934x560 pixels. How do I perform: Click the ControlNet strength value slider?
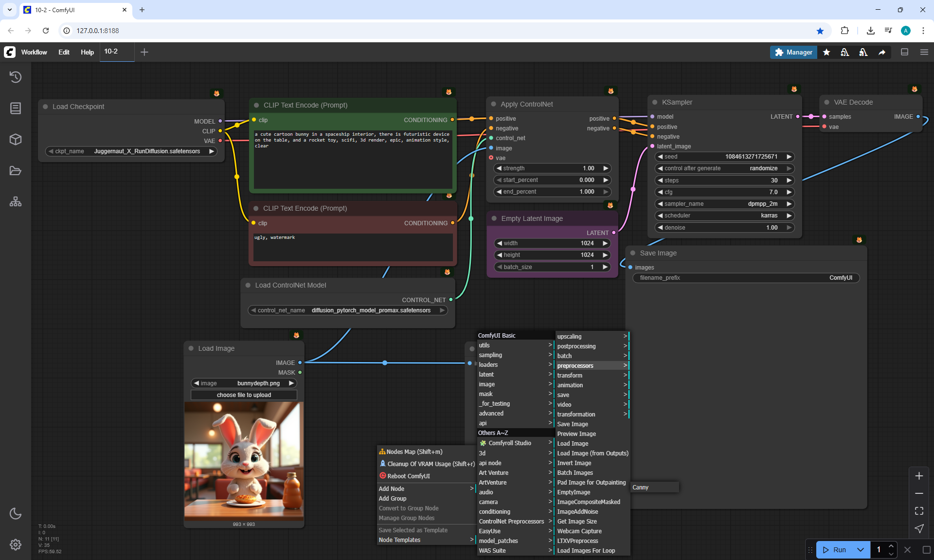(552, 168)
